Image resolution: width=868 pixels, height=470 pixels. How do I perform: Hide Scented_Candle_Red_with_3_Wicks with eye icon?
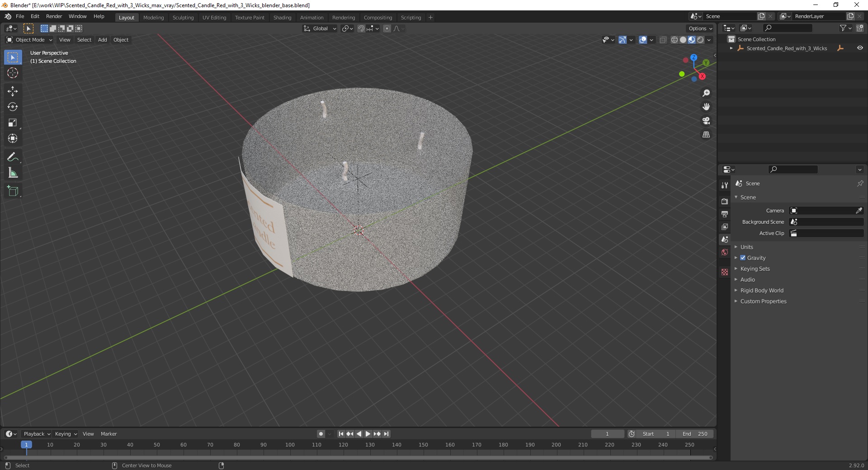860,48
